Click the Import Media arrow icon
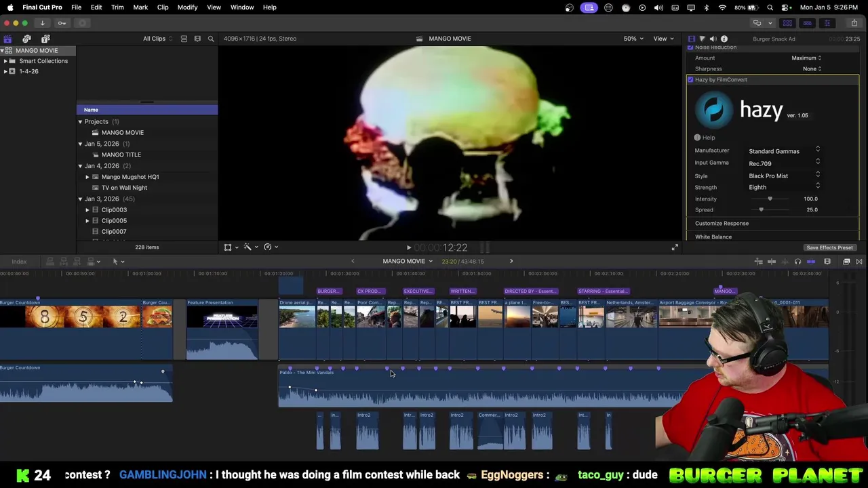This screenshot has width=868, height=488. [42, 23]
